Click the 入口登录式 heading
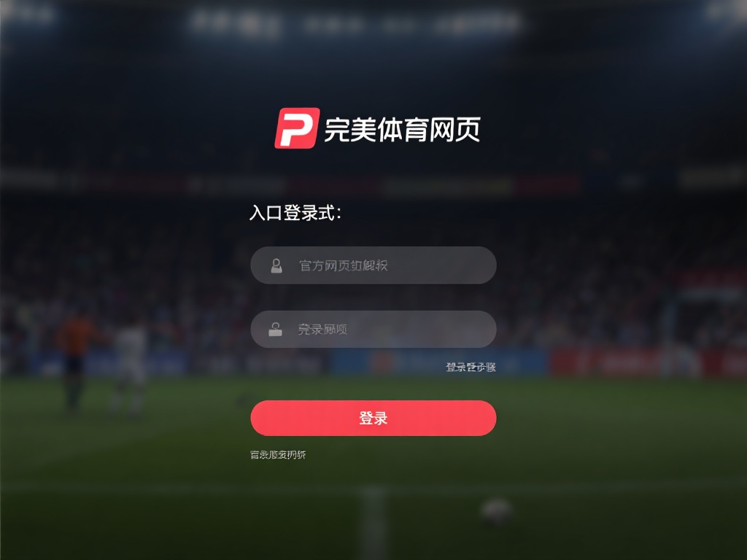Image resolution: width=747 pixels, height=560 pixels. 295,213
